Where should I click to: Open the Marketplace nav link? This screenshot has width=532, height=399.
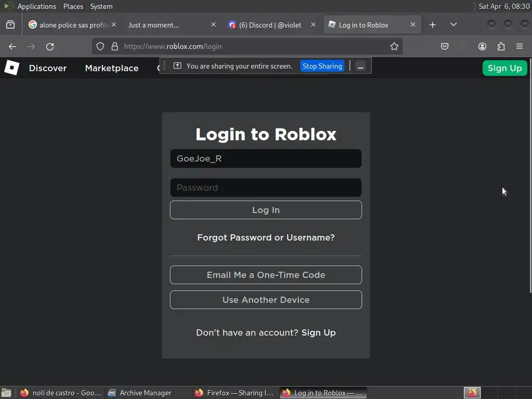point(112,68)
